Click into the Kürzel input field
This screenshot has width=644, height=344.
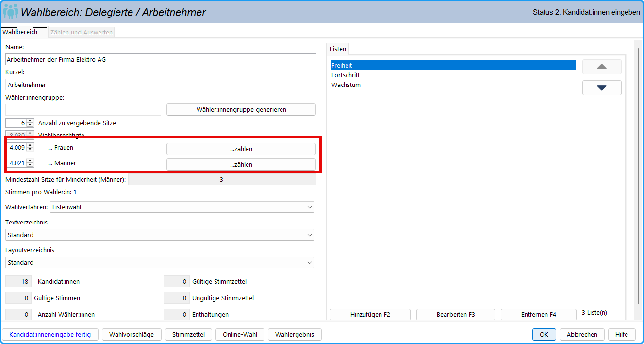coord(161,85)
